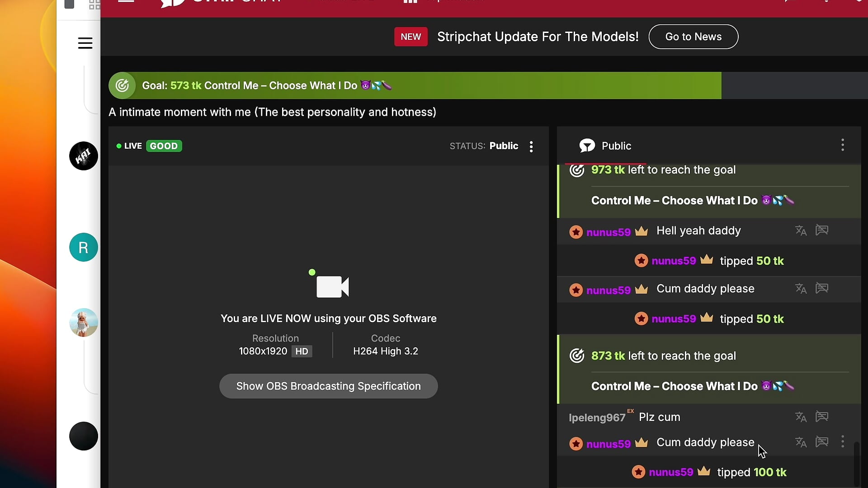Show OBS Broadcasting Specification
The image size is (868, 488).
(x=328, y=386)
